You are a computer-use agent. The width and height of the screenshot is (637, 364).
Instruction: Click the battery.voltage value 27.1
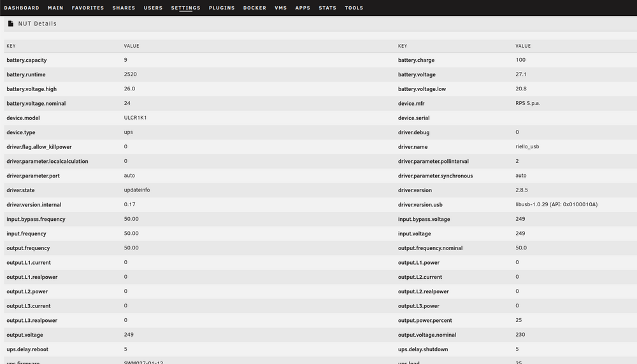[521, 74]
